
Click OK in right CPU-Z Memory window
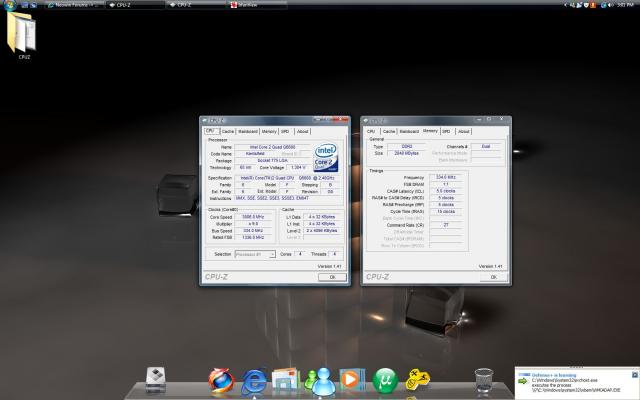click(493, 277)
